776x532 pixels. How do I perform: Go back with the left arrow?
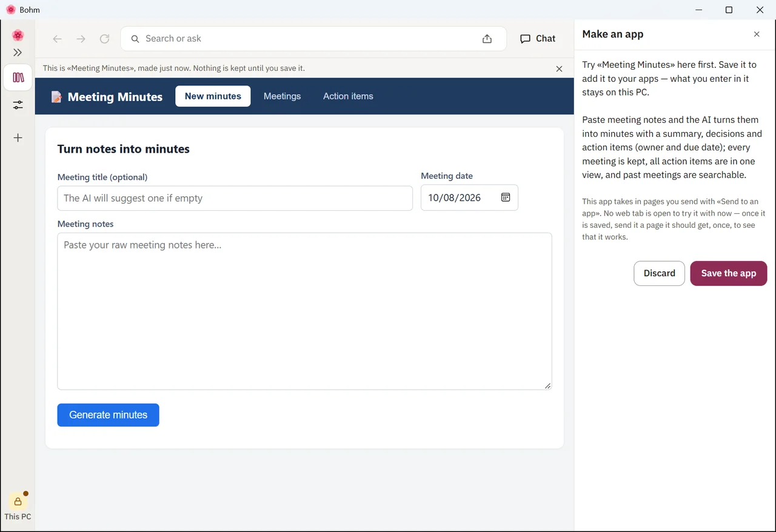tap(58, 39)
